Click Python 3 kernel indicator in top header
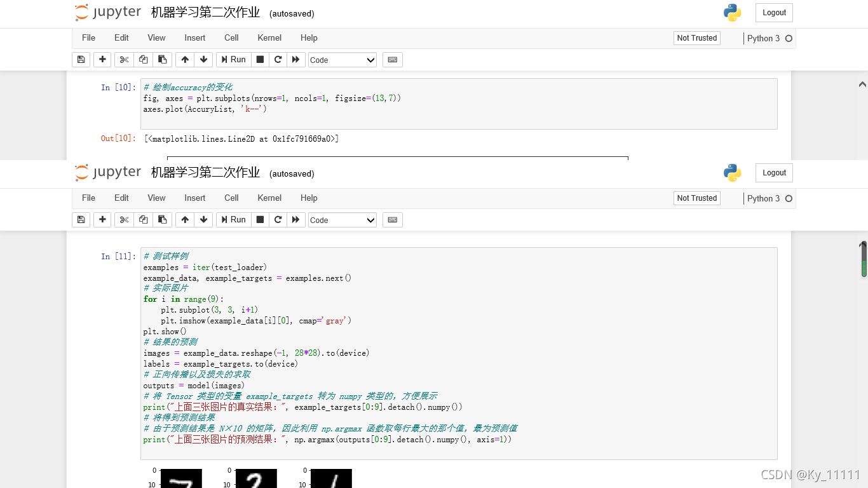 pos(770,38)
